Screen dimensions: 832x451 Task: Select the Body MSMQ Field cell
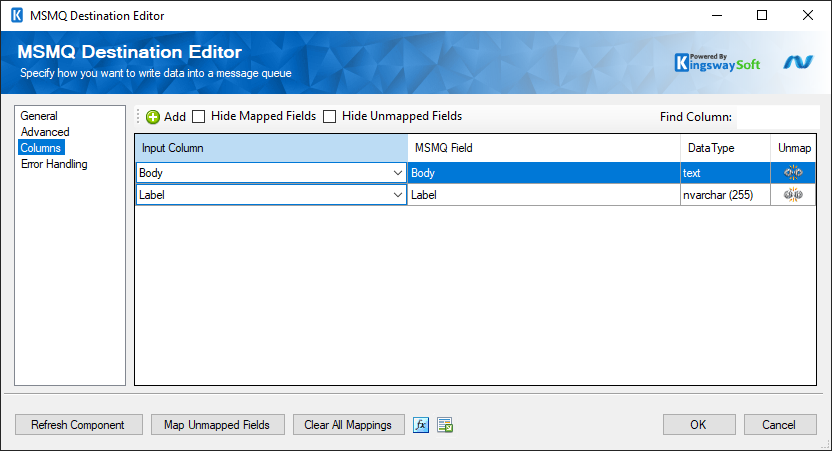544,173
